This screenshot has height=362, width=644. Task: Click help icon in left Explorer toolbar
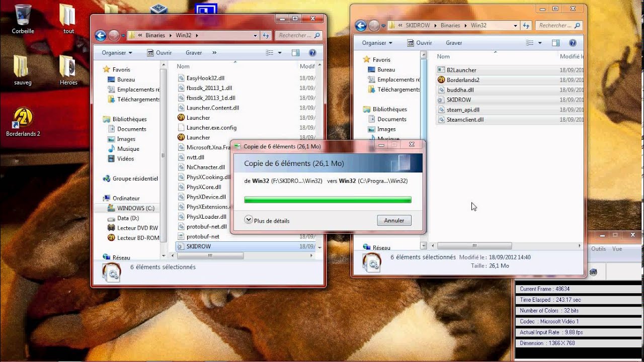coord(312,52)
